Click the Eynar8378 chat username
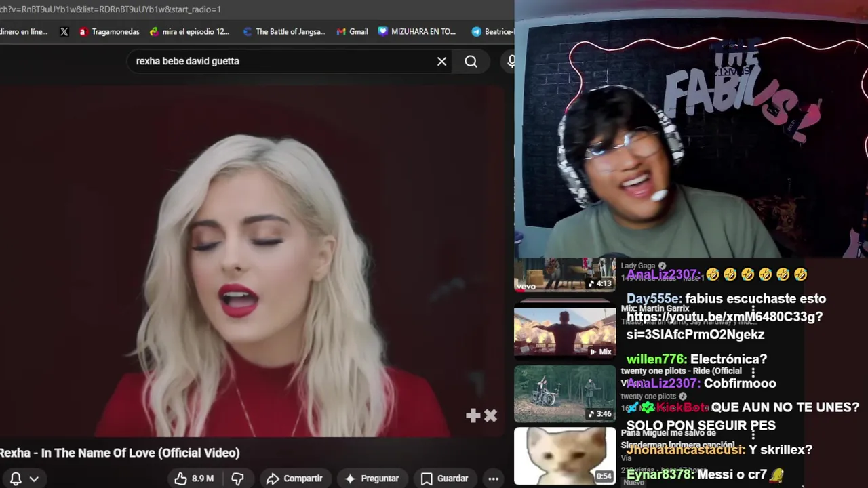This screenshot has height=488, width=868. pos(660,474)
